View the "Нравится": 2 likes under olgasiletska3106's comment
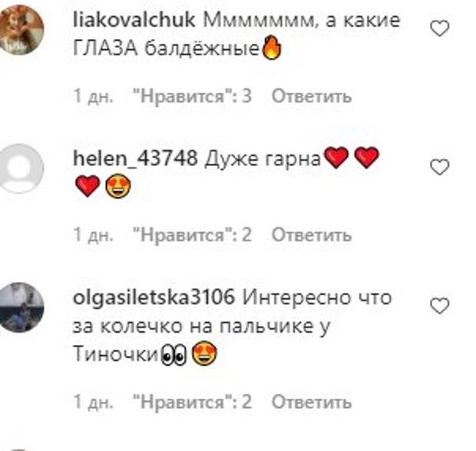The width and height of the screenshot is (476, 451). tap(193, 402)
